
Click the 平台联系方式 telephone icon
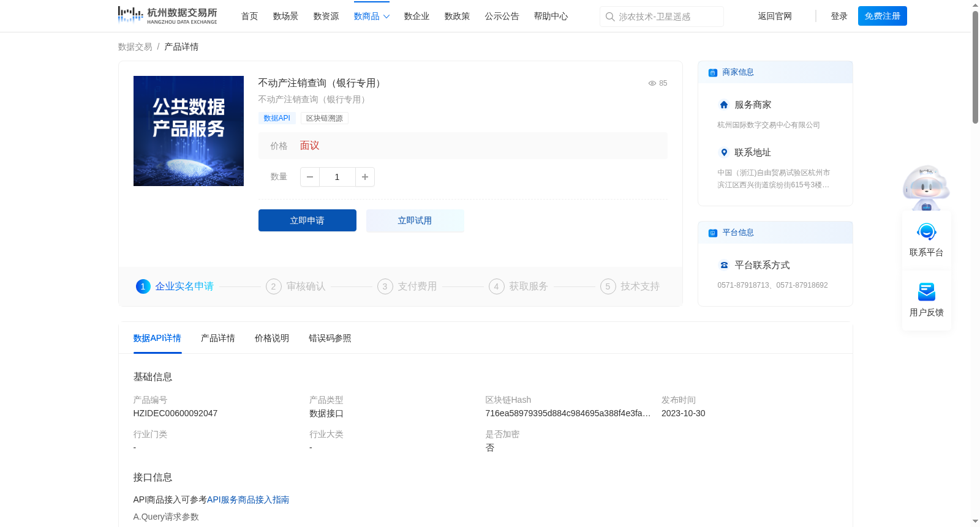[x=724, y=265]
